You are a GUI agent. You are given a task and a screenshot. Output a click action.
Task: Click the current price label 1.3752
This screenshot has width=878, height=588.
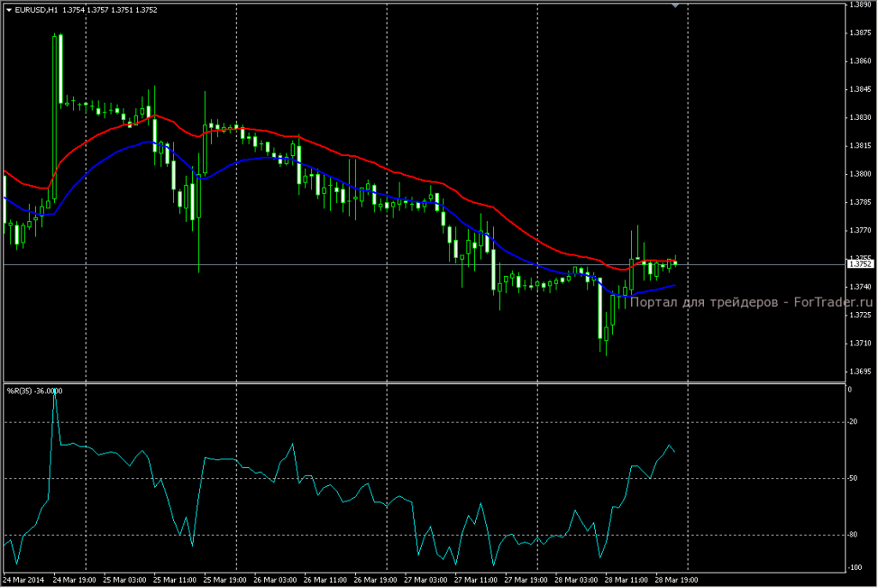(x=858, y=264)
